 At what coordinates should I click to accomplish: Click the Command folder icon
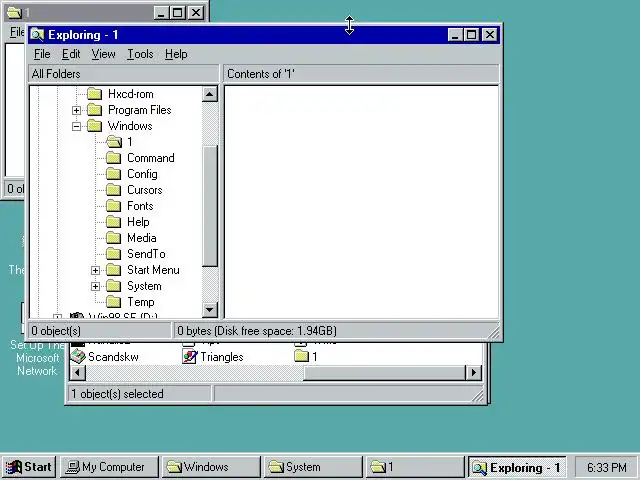click(x=114, y=158)
